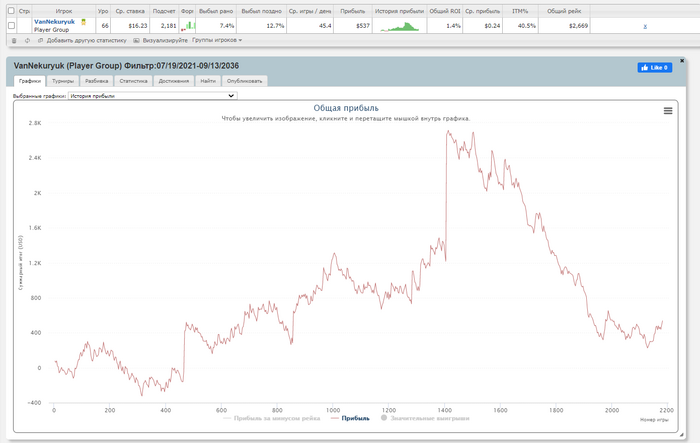The image size is (700, 443).
Task: Click the panel resize grip corner icon
Action: click(x=681, y=435)
